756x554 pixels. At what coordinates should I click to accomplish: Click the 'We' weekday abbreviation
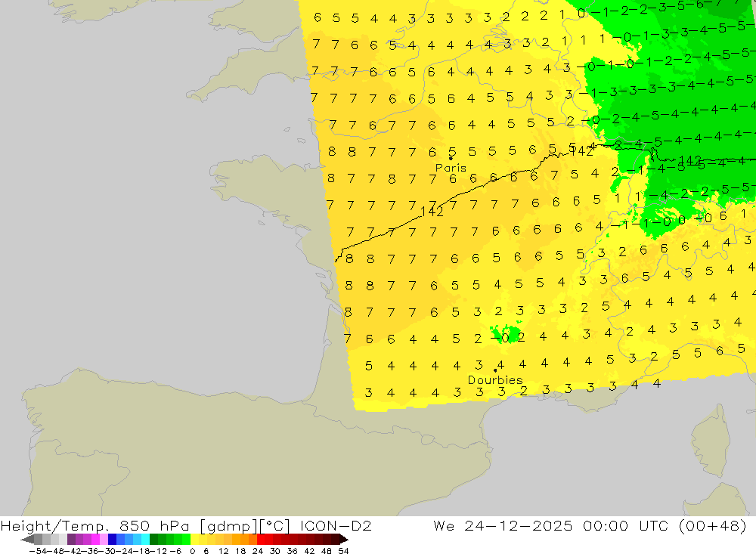tap(444, 525)
